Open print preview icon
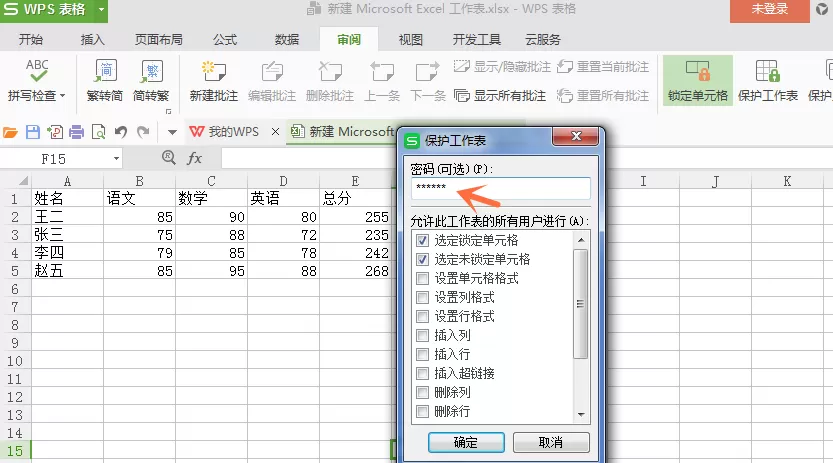This screenshot has height=463, width=833. coord(98,132)
